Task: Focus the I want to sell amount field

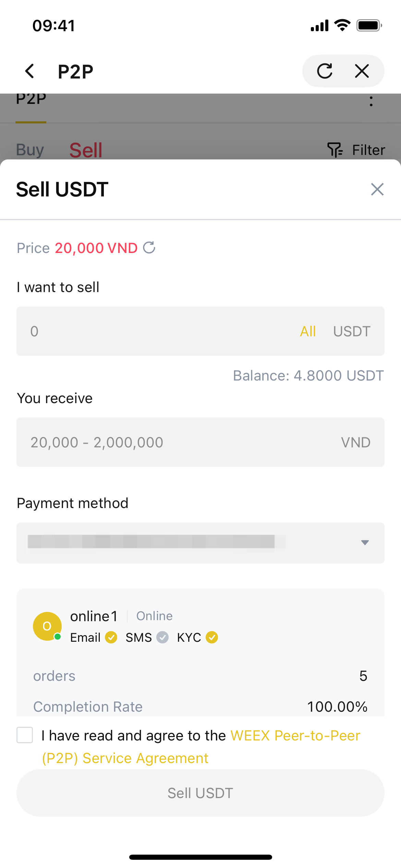Action: 154,331
